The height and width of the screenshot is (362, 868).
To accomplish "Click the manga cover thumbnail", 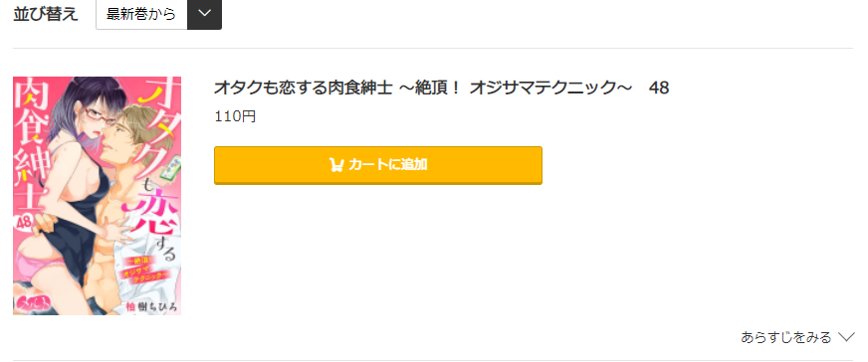I will (x=97, y=196).
